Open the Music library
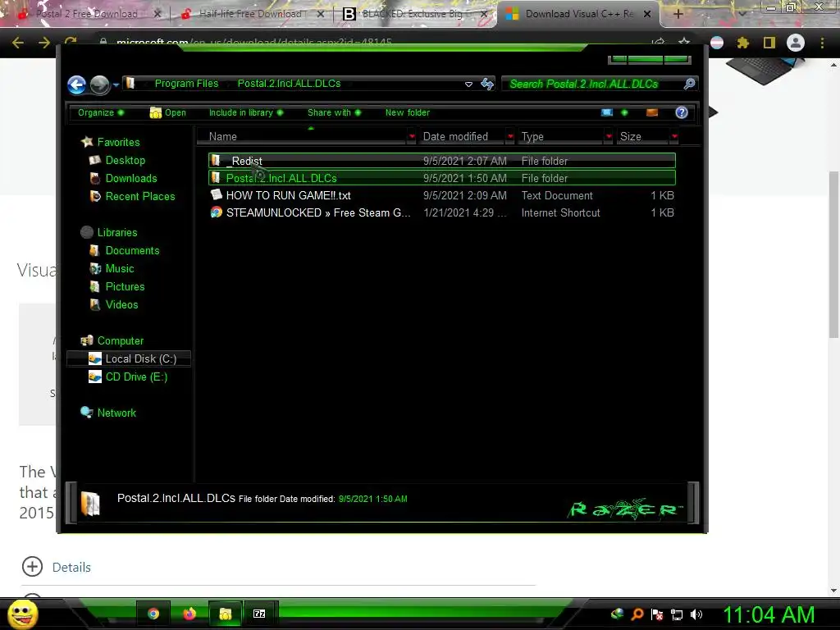Viewport: 840px width, 630px height. tap(120, 269)
